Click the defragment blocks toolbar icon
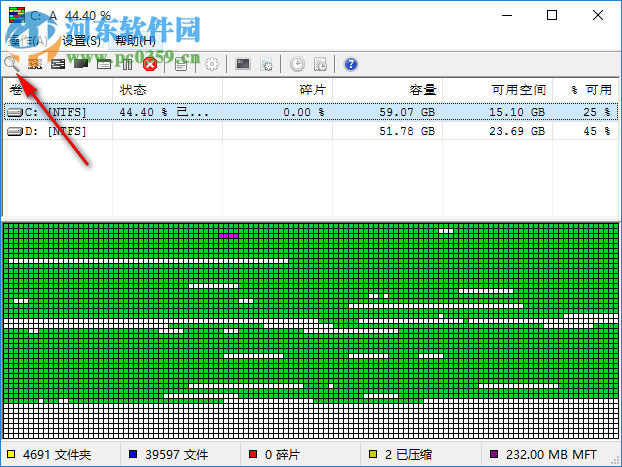Image resolution: width=622 pixels, height=467 pixels. point(35,64)
